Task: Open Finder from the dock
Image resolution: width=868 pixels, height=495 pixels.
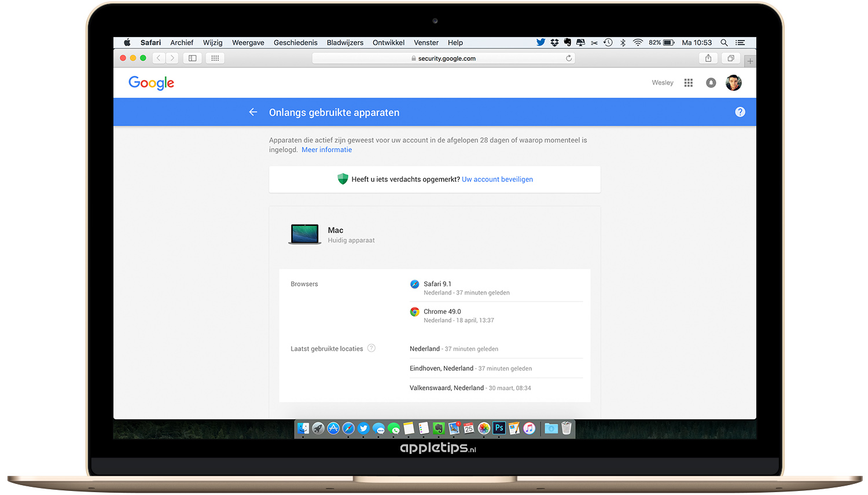Action: [303, 428]
